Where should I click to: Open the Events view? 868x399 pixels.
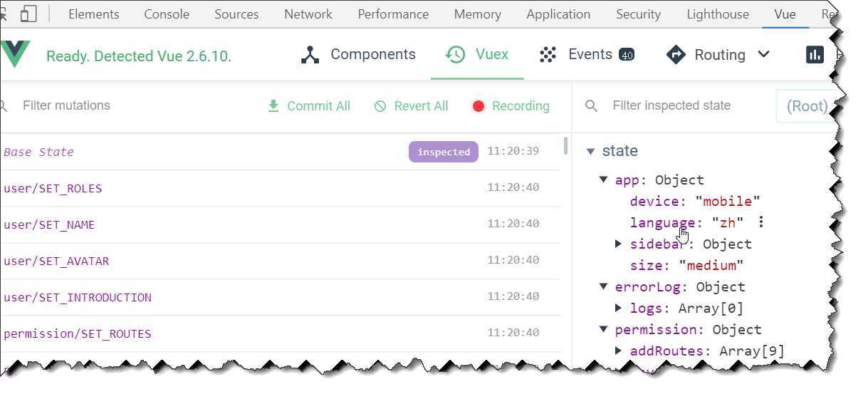[x=587, y=55]
